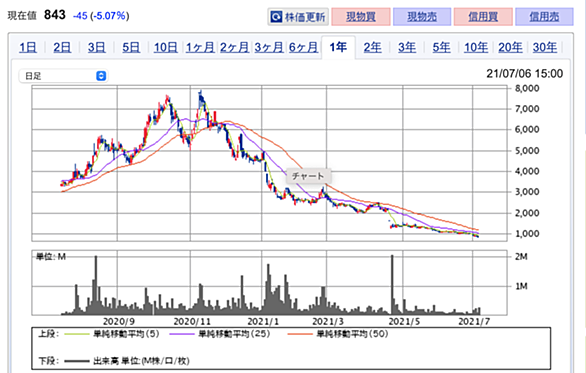This screenshot has width=586, height=373.
Task: Select the active 1年 tab
Action: coord(338,47)
